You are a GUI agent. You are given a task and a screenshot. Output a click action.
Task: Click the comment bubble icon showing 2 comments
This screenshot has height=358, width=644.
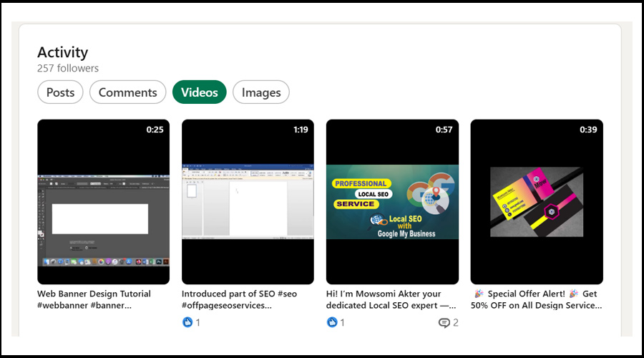click(444, 323)
